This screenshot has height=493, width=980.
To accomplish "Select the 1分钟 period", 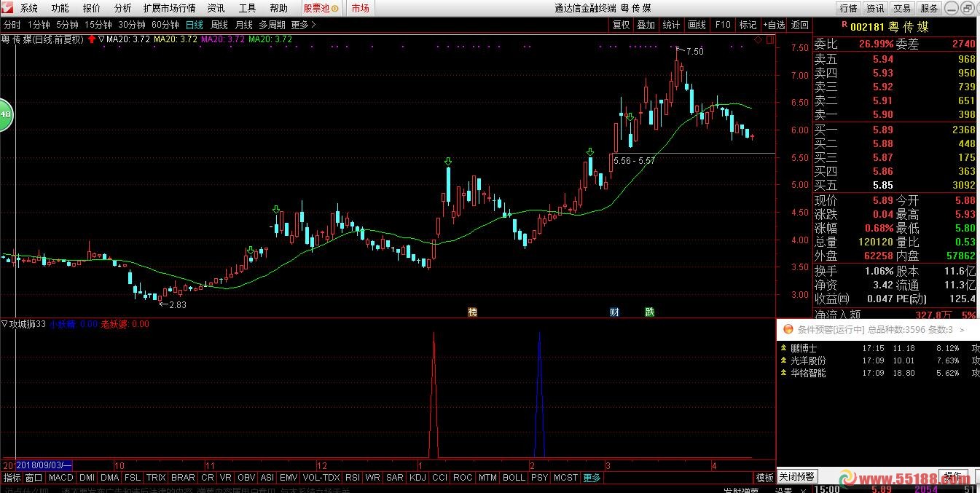I will [39, 25].
